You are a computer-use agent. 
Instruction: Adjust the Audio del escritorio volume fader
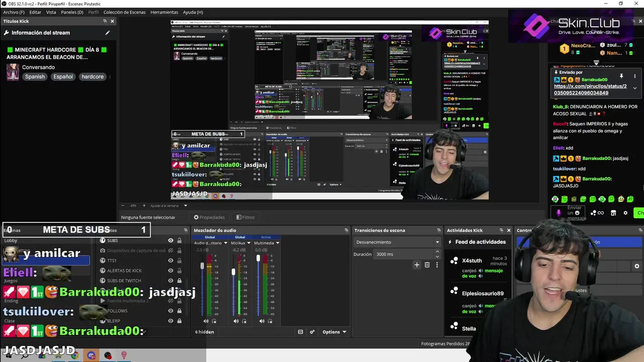(x=202, y=265)
